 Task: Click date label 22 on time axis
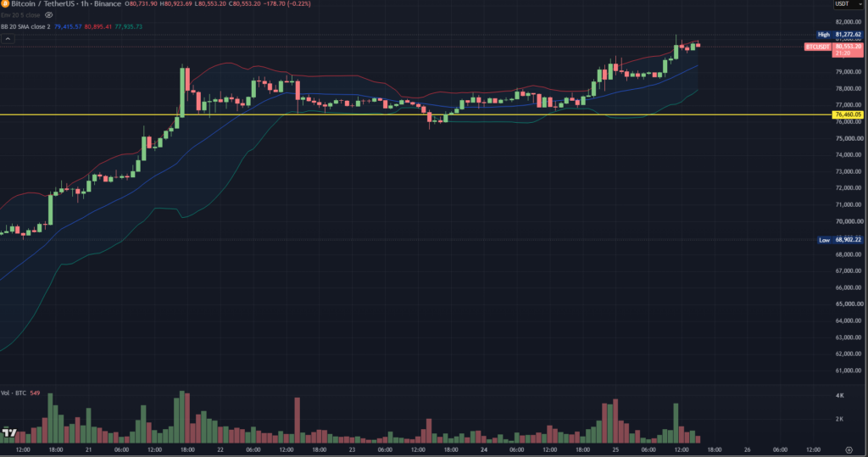(220, 450)
